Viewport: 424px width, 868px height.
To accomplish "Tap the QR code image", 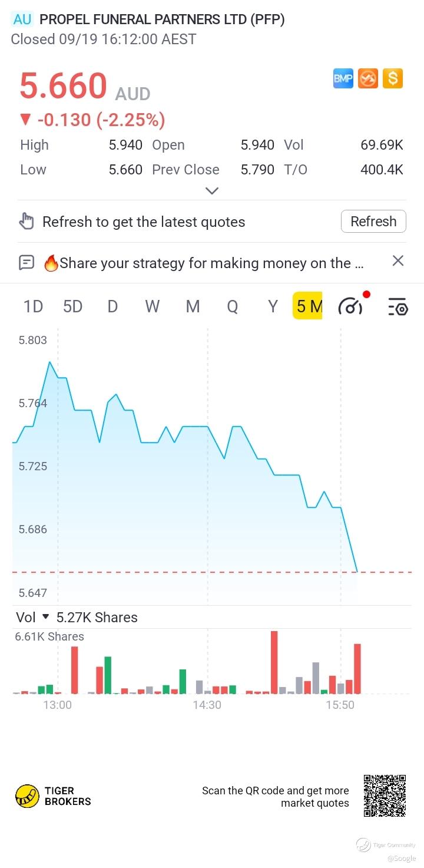I will click(x=385, y=796).
